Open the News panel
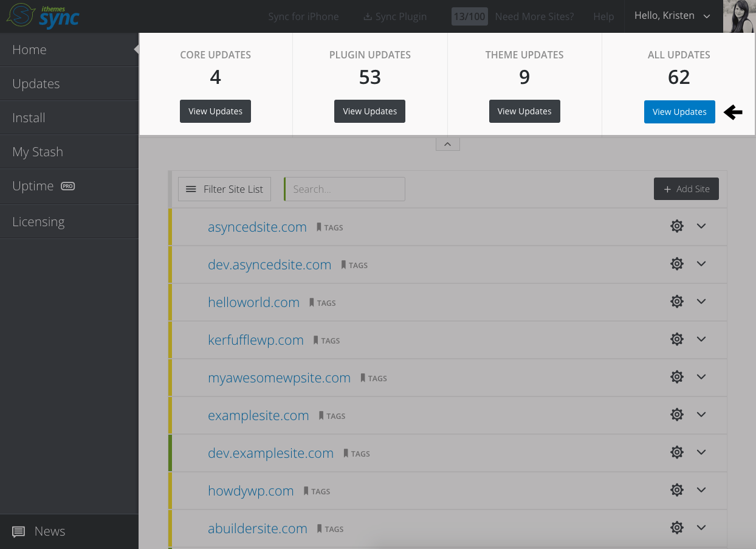The image size is (756, 549). click(69, 531)
